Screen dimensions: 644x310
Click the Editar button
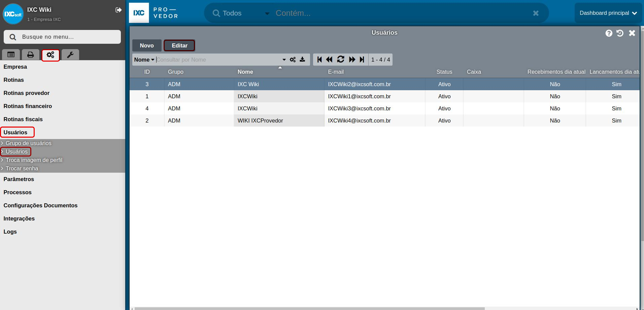(x=179, y=45)
